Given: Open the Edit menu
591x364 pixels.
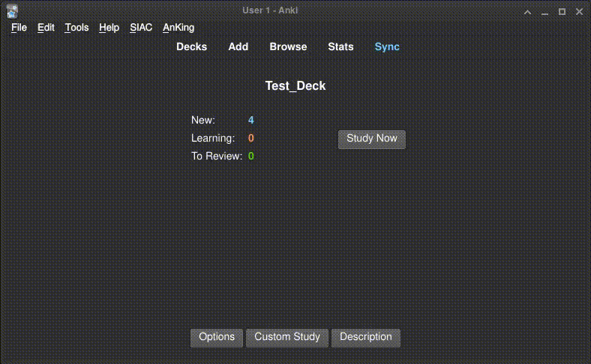Looking at the screenshot, I should click(46, 28).
